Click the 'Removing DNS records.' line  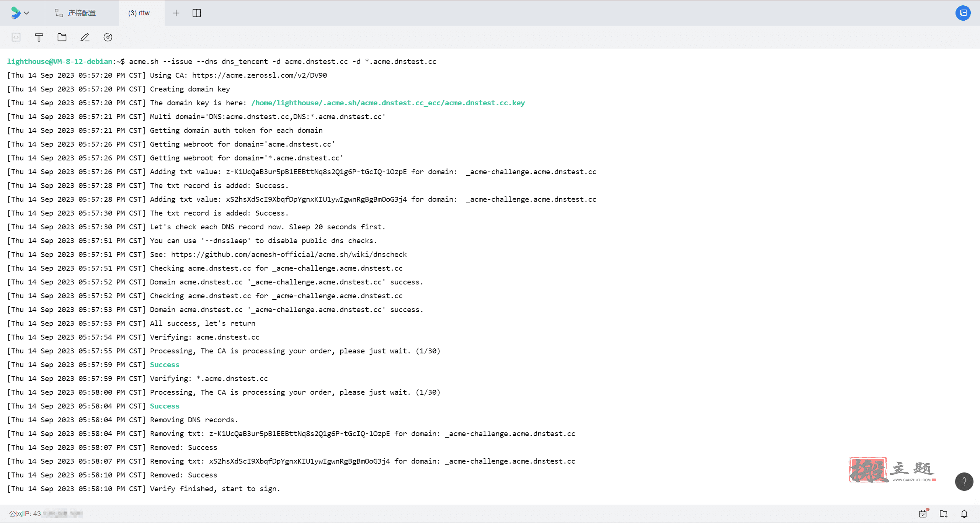click(x=122, y=420)
